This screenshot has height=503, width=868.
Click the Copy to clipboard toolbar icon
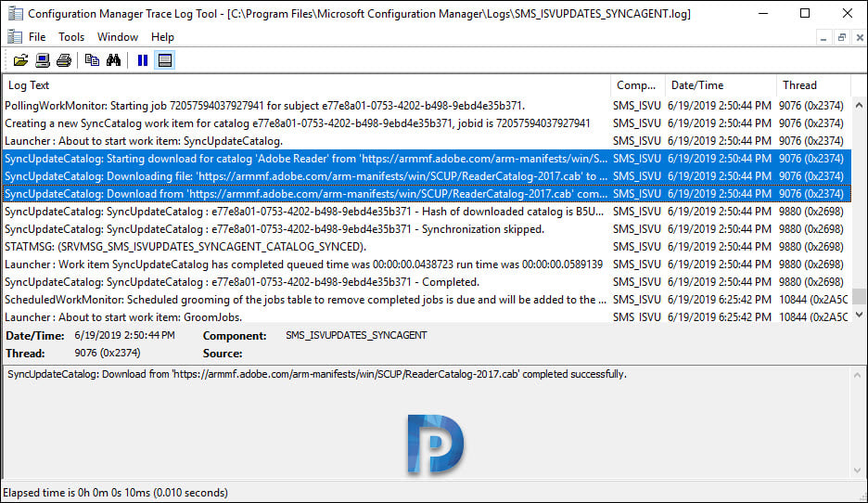tap(92, 60)
